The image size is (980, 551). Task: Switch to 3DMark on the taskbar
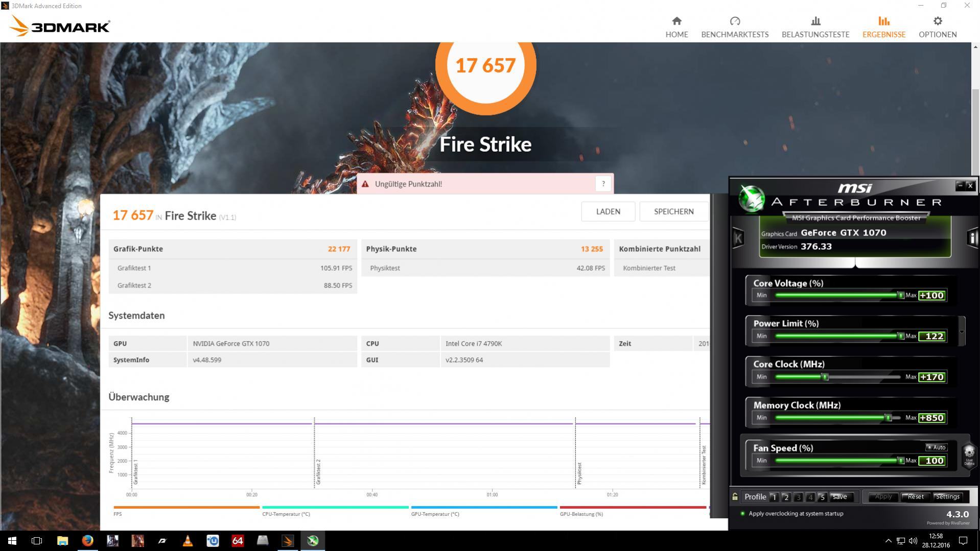pos(288,541)
